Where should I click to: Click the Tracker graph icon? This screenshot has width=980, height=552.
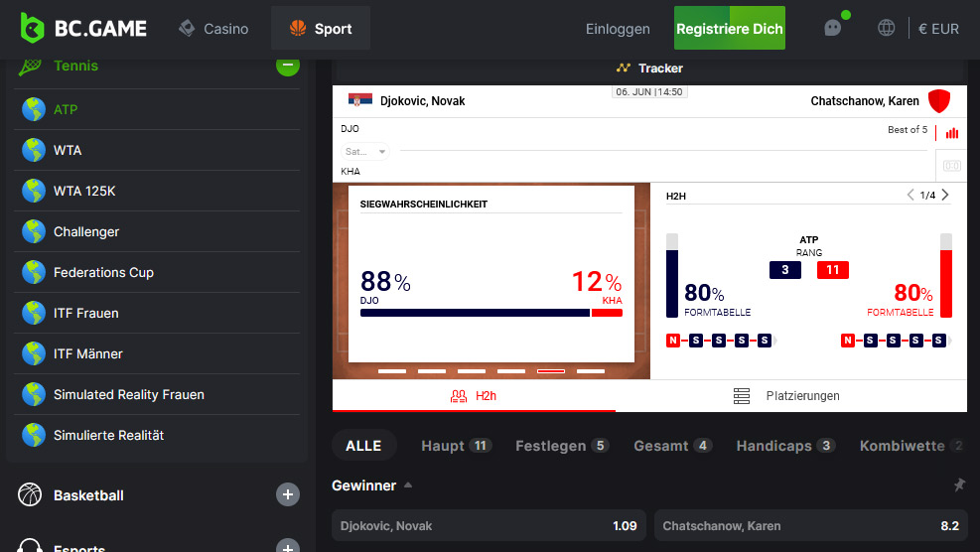pos(624,68)
